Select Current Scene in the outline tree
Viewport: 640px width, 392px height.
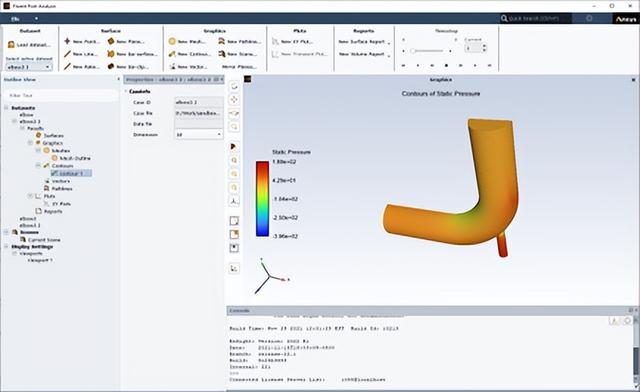click(40, 240)
